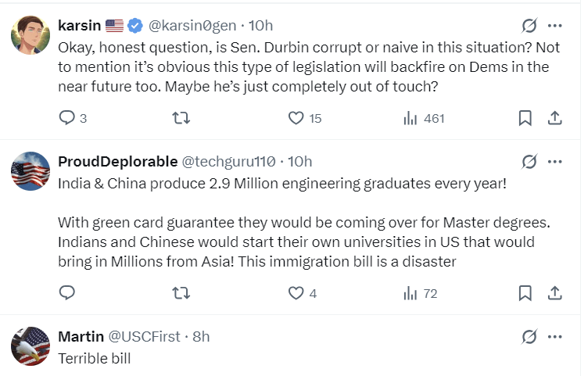Bookmark ProudDeplorable's tweet
The height and width of the screenshot is (376, 588).
525,293
